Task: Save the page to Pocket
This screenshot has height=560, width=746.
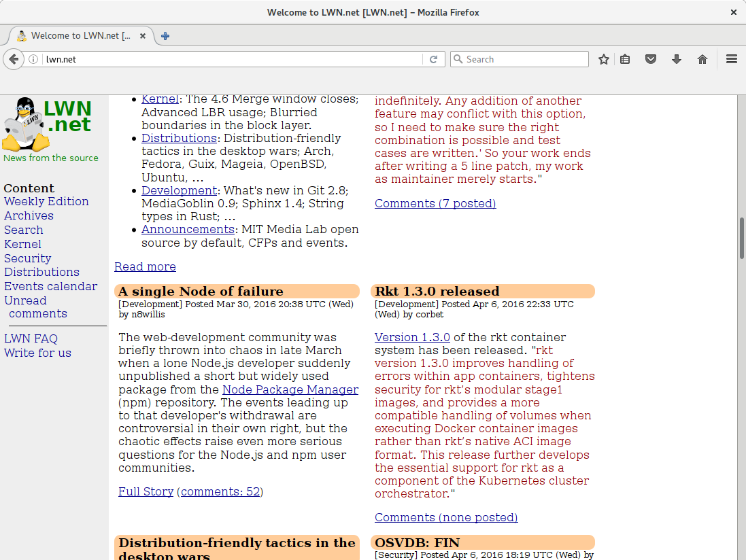Action: (651, 59)
